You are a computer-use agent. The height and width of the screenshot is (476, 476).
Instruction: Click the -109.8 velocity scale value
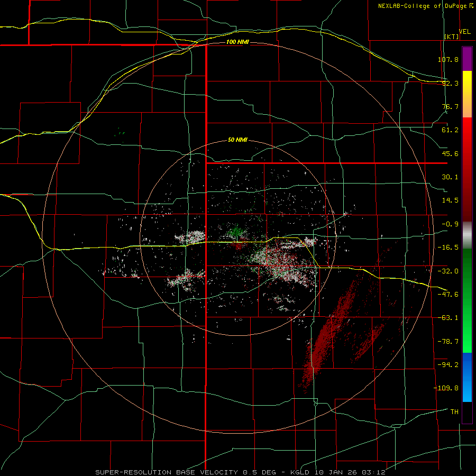point(446,388)
